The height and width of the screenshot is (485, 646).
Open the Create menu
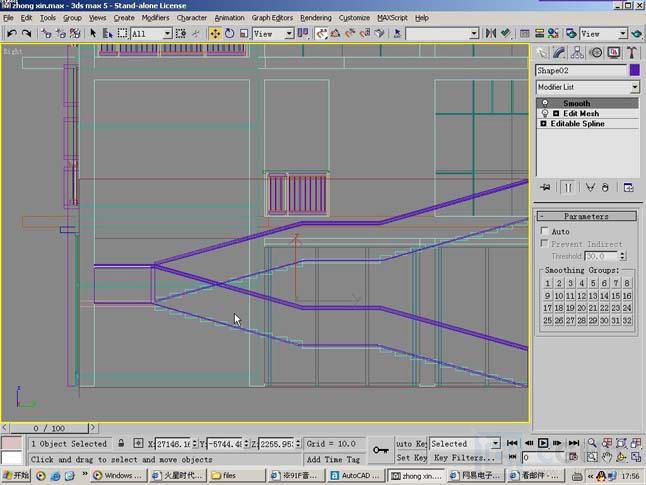point(124,18)
